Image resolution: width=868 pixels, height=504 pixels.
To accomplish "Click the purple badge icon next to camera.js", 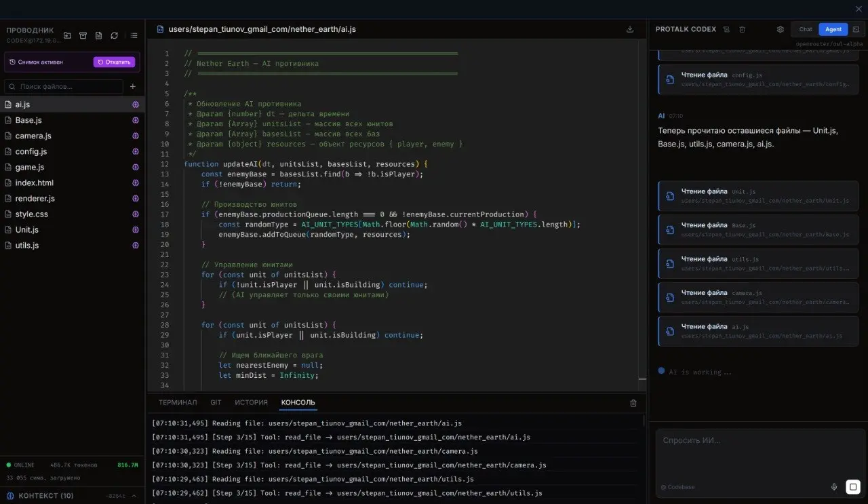I will click(136, 136).
